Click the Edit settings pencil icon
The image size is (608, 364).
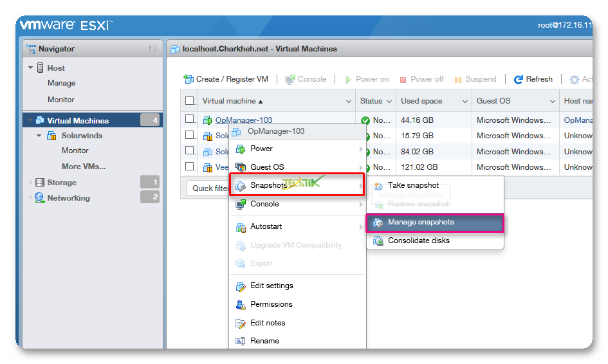click(241, 286)
